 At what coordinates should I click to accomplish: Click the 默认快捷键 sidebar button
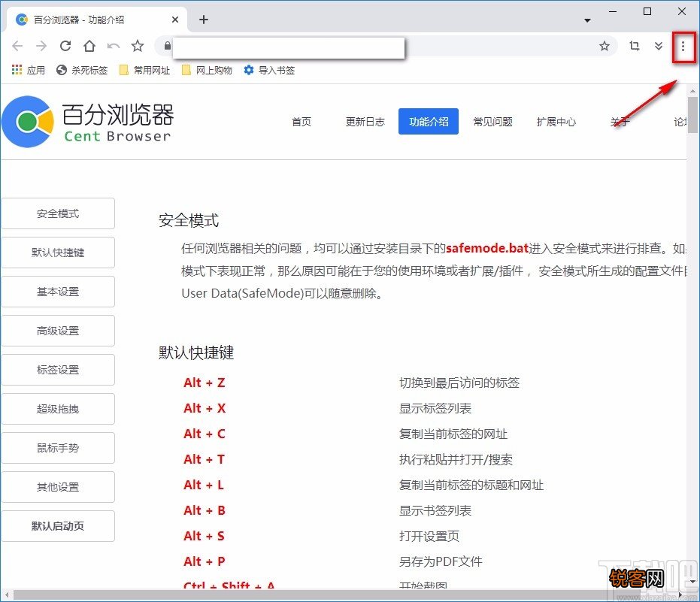coord(58,253)
